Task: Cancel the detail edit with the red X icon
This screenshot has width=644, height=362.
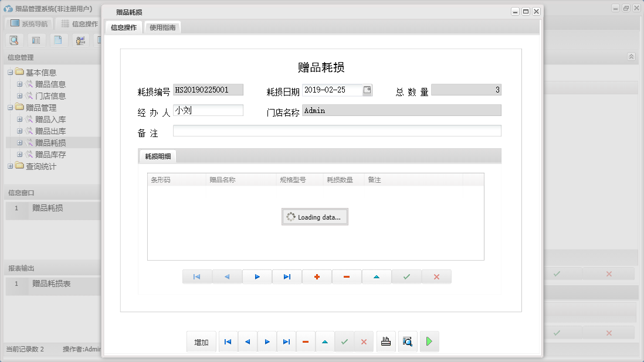Action: 436,276
